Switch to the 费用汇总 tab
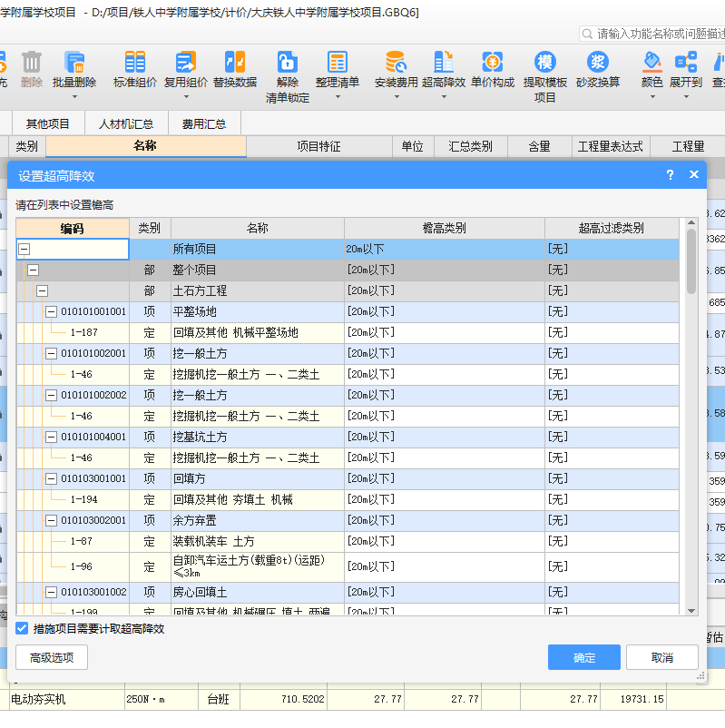 pos(204,123)
